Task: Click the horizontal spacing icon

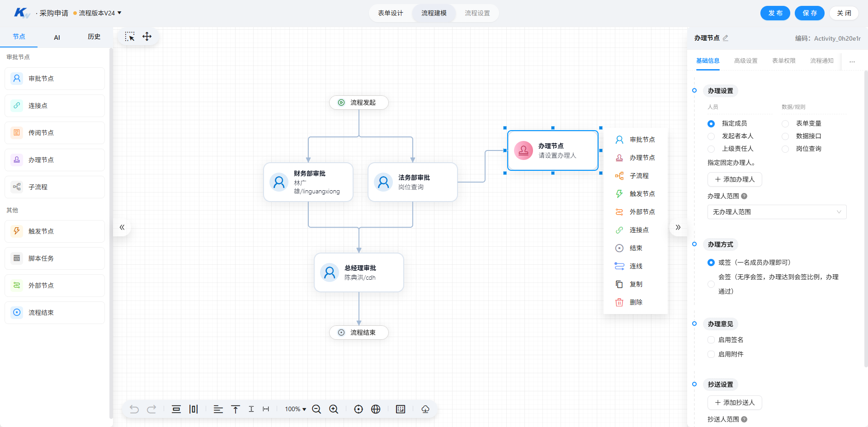Action: (x=266, y=409)
